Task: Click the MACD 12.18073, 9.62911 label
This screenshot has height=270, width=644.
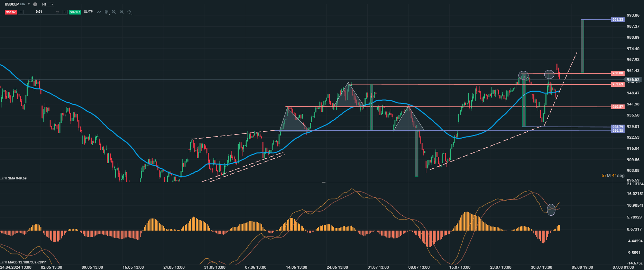Action: click(27, 262)
